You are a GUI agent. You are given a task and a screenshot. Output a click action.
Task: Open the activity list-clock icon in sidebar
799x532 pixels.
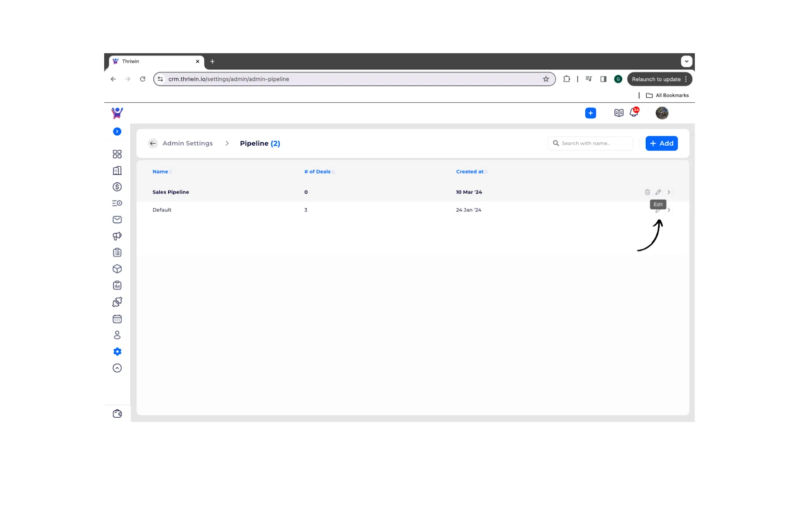117,203
